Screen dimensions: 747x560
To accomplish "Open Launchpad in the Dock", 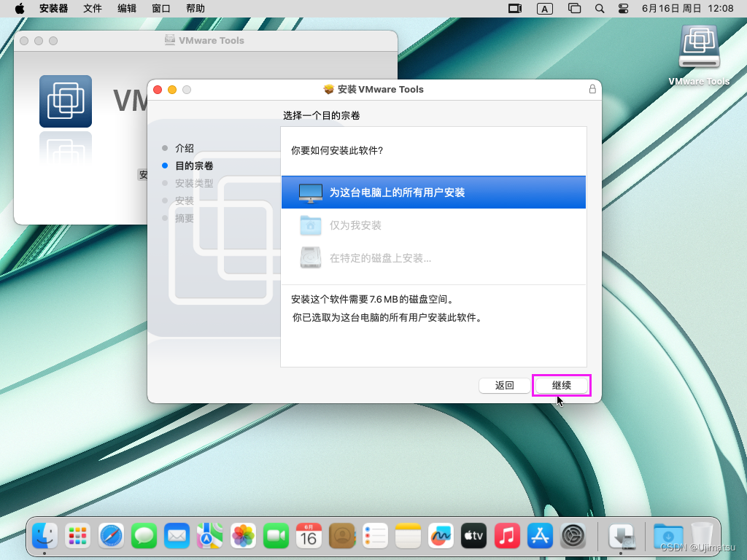I will pos(77,536).
